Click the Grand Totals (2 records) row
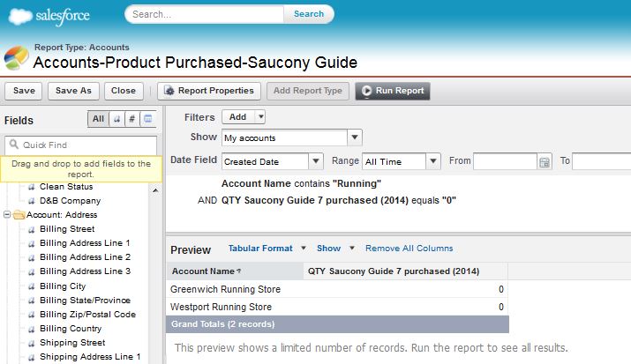Viewport: 631px width, 364px height. (337, 324)
